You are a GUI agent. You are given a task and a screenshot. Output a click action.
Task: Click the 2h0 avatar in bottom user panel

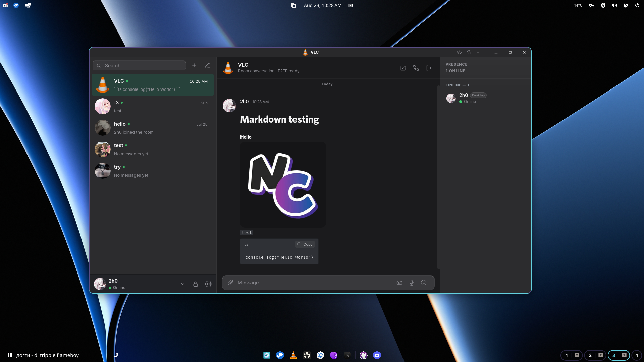(100, 284)
